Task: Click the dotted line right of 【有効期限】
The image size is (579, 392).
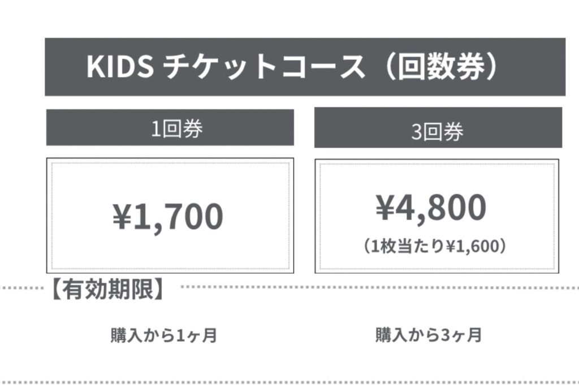Action: tap(379, 287)
